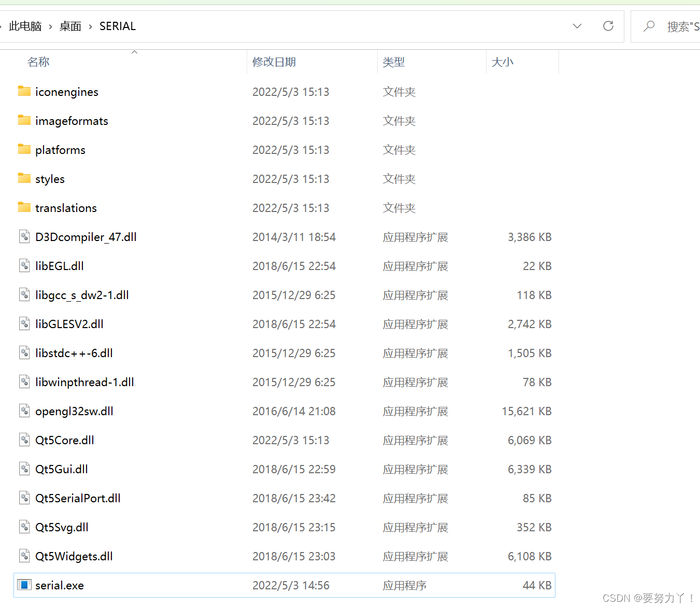This screenshot has width=700, height=608.
Task: Sort files by 名称 column header
Action: (x=38, y=62)
